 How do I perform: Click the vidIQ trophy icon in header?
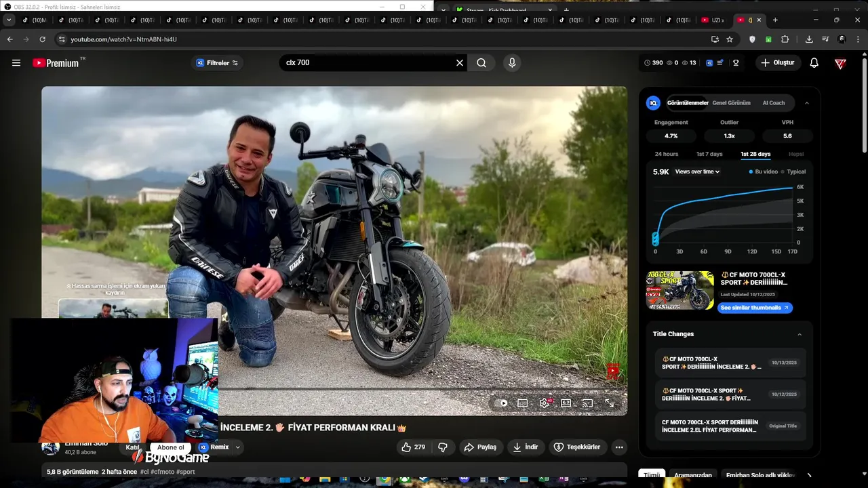[x=736, y=63]
